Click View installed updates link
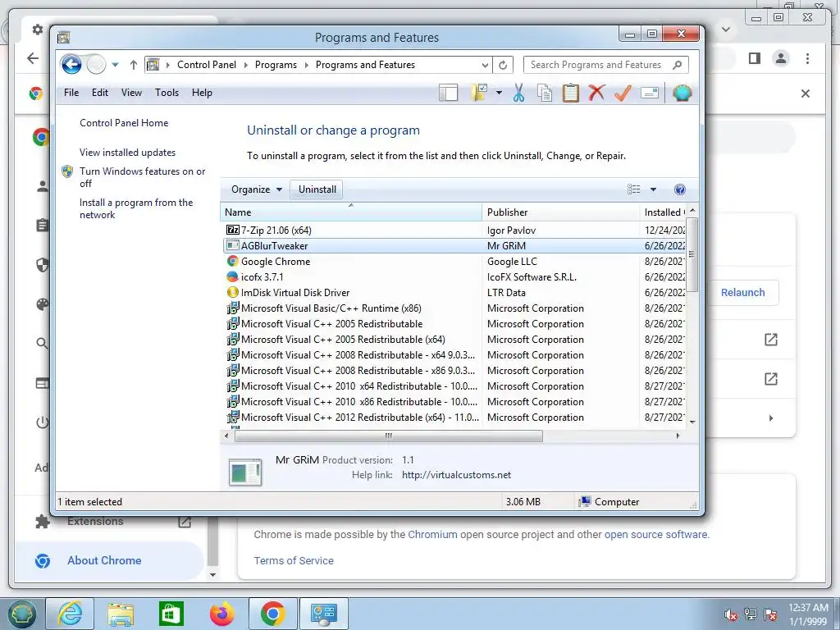The image size is (840, 630). pyautogui.click(x=127, y=153)
